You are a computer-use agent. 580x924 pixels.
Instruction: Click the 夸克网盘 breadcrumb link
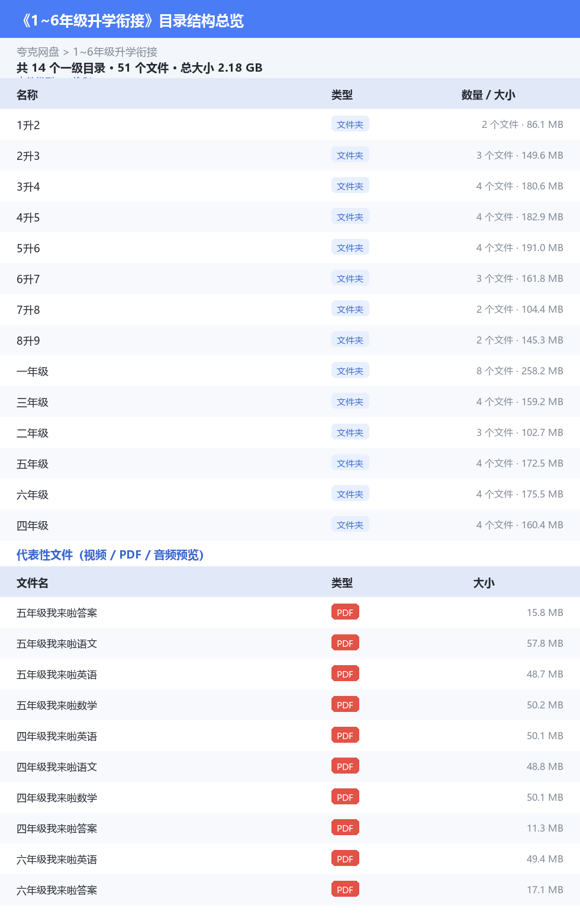[x=38, y=52]
